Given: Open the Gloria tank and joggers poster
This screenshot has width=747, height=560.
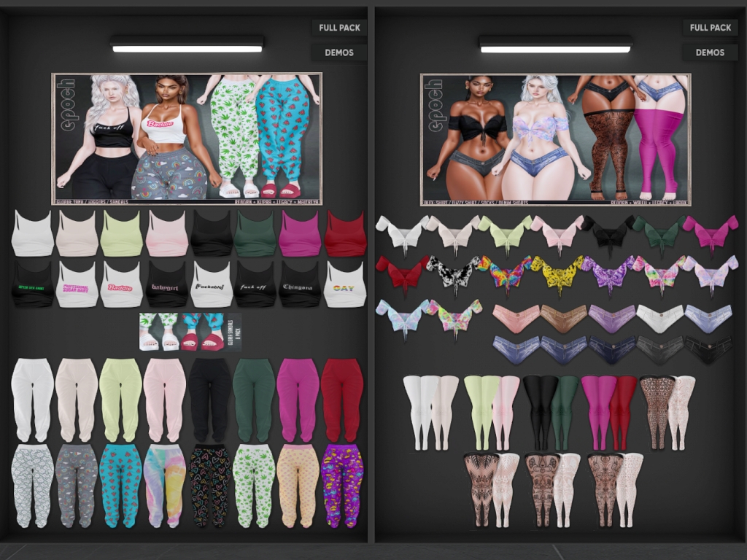Looking at the screenshot, I should click(x=187, y=139).
